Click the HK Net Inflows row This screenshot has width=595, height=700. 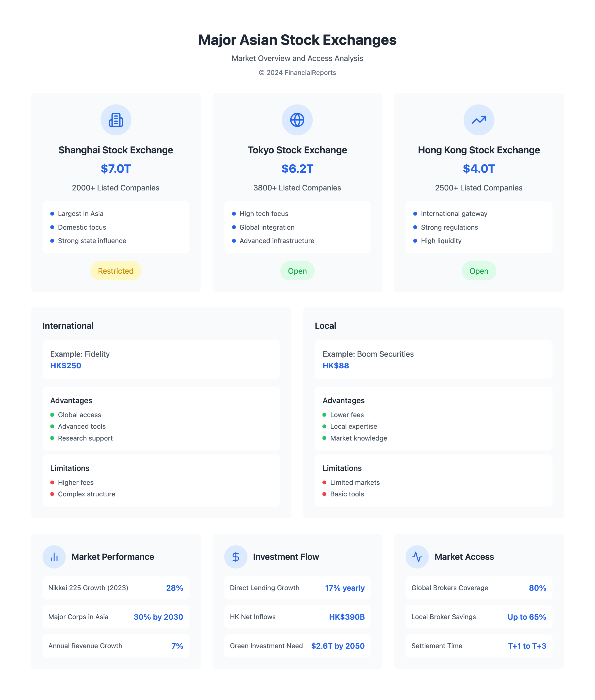point(297,617)
